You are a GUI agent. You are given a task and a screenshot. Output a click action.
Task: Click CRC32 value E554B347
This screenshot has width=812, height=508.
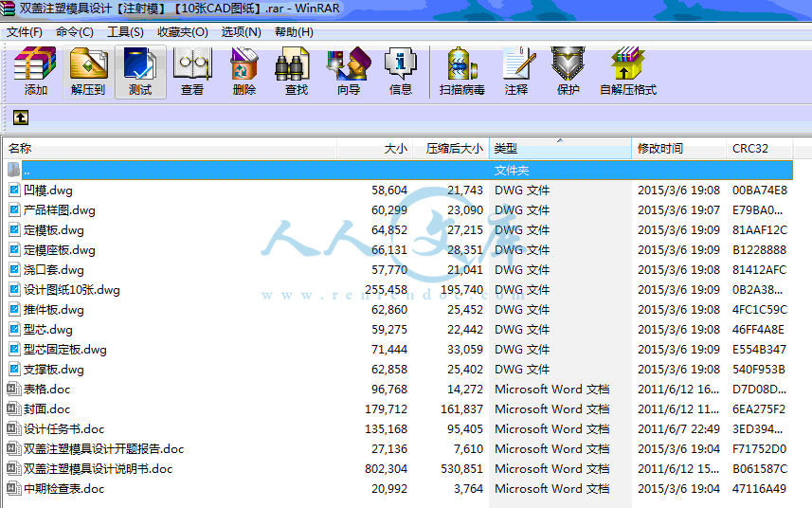pos(759,350)
